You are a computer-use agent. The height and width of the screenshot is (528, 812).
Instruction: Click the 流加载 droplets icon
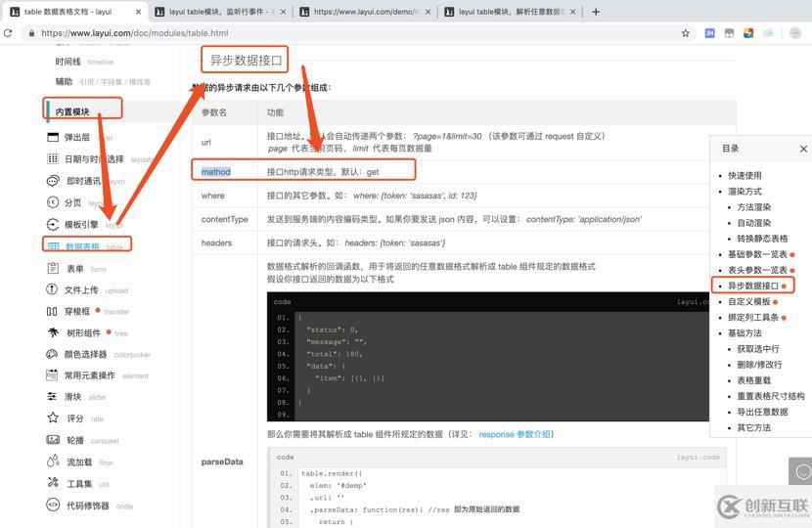(53, 462)
